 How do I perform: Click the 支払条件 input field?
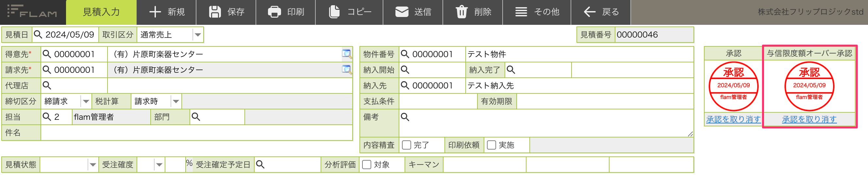pyautogui.click(x=438, y=101)
